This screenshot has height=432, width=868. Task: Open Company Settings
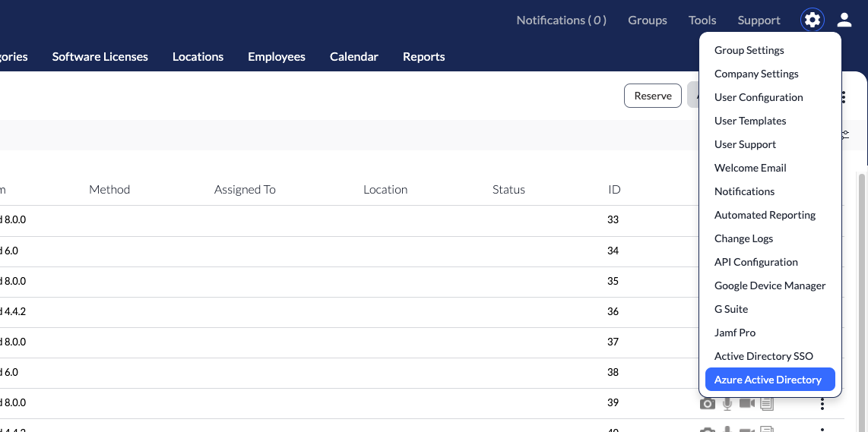point(756,74)
